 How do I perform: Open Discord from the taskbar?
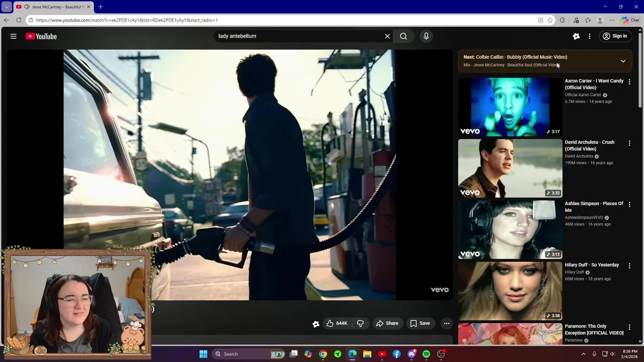coord(412,354)
